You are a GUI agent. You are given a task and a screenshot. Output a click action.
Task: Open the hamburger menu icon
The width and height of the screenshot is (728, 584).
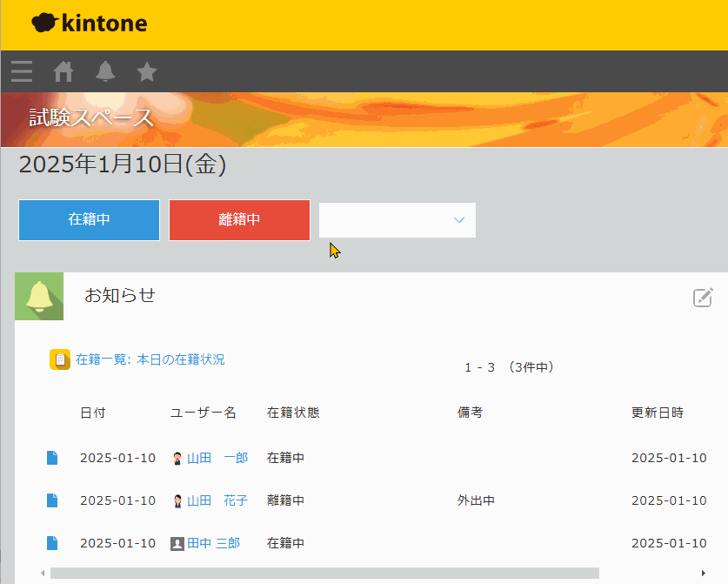[x=22, y=71]
